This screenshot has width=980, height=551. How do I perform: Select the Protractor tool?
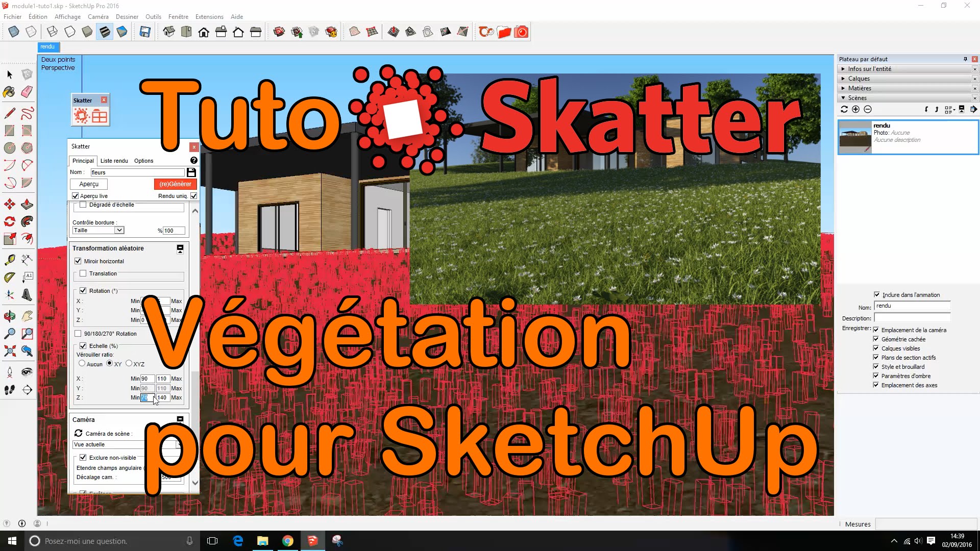click(x=10, y=278)
